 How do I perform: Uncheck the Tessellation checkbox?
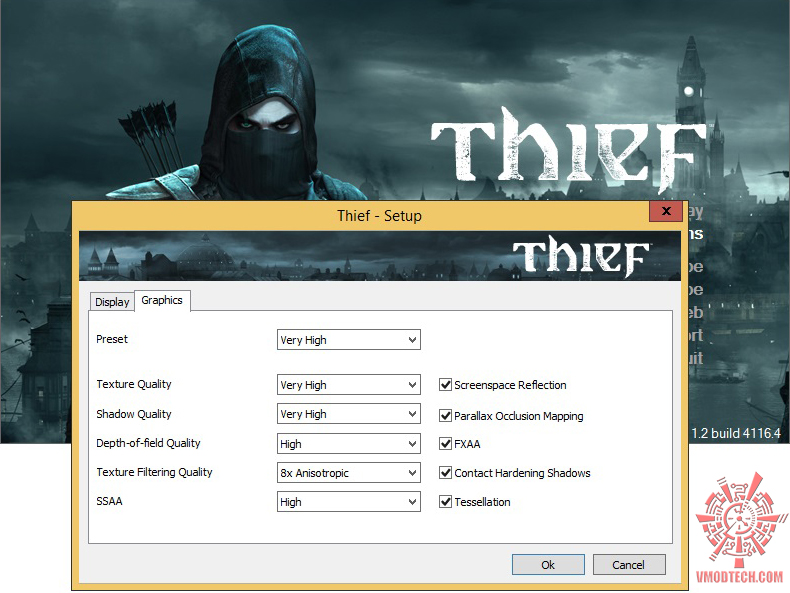445,502
